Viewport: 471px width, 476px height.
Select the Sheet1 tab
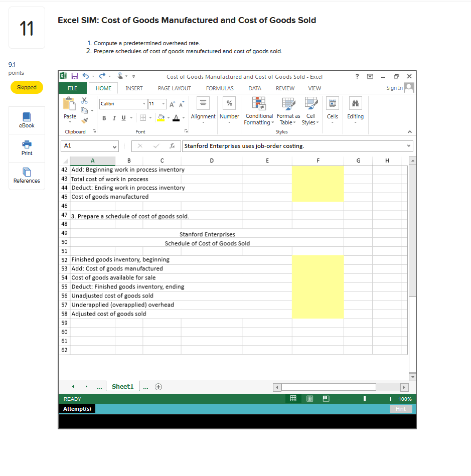(x=122, y=386)
